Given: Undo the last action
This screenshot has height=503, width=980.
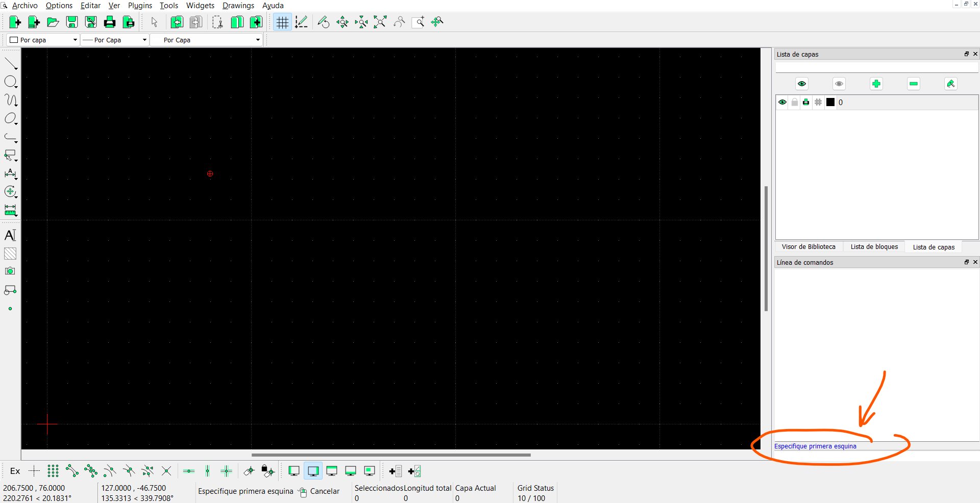Looking at the screenshot, I should (x=177, y=22).
